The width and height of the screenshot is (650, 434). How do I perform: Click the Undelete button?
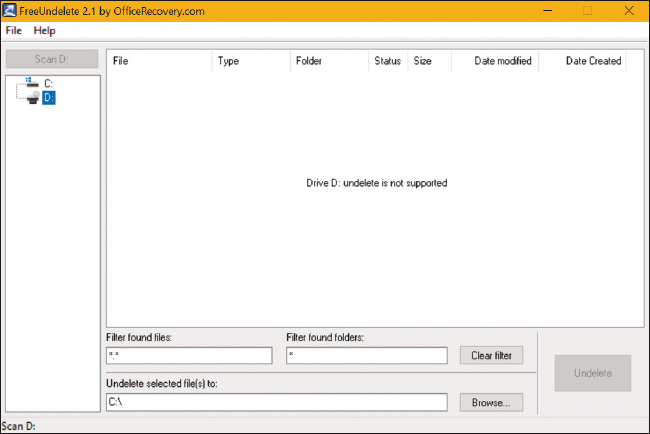593,373
